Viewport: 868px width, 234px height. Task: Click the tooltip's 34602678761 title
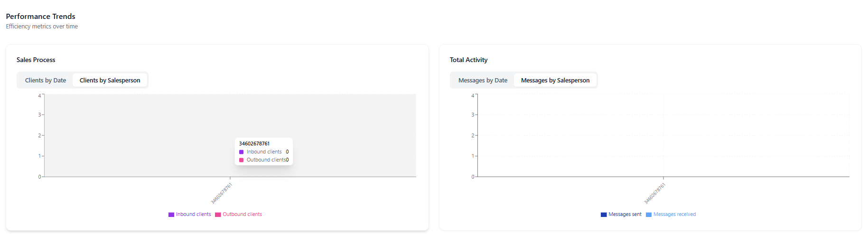(254, 144)
